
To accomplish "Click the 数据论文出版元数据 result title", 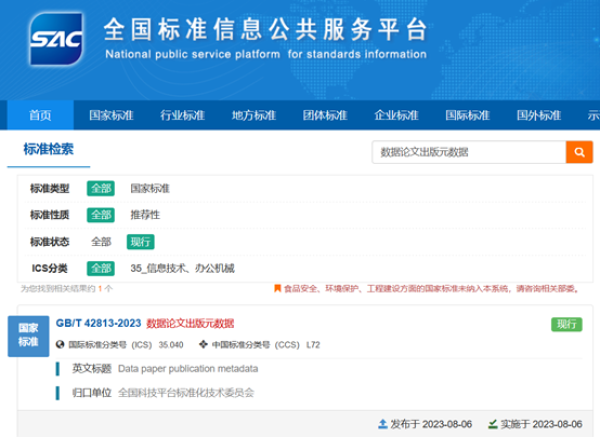I will 190,324.
